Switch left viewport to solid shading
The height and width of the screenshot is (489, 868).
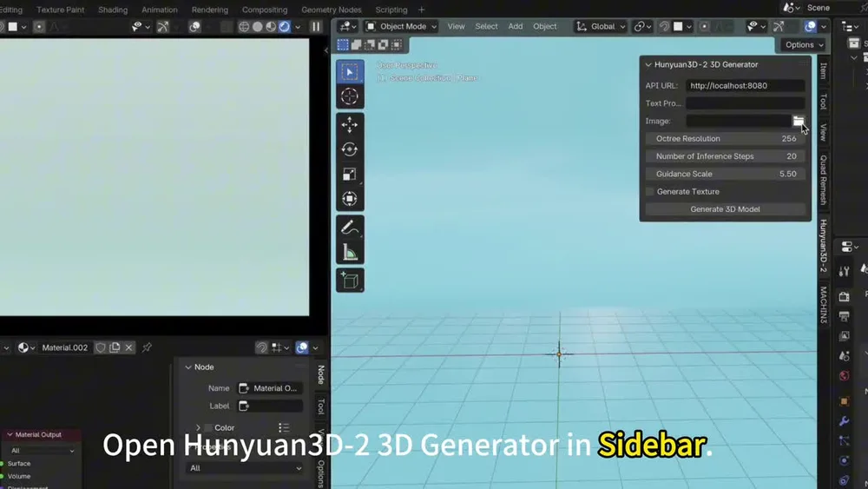pos(258,27)
